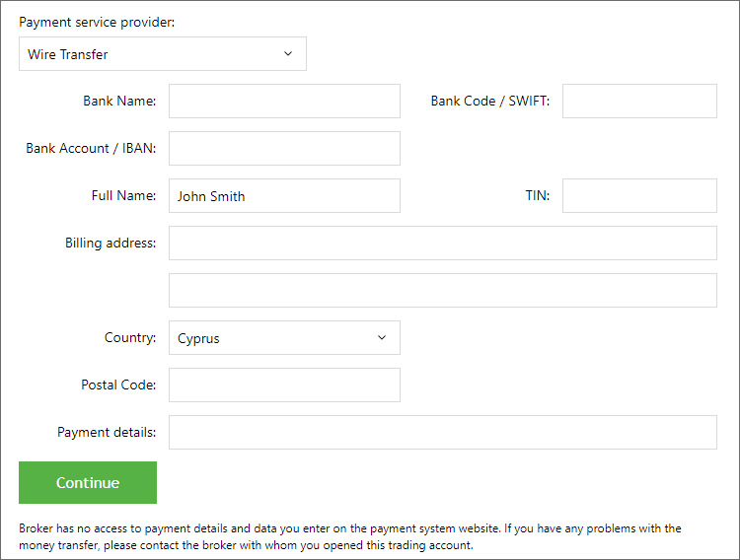The height and width of the screenshot is (560, 740).
Task: Click the chevron arrow in Country selector
Action: point(382,338)
